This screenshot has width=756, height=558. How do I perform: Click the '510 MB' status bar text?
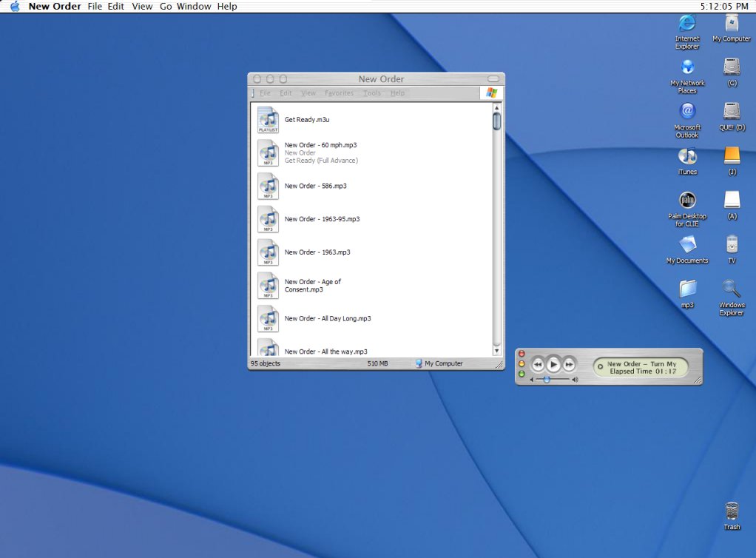click(x=377, y=363)
